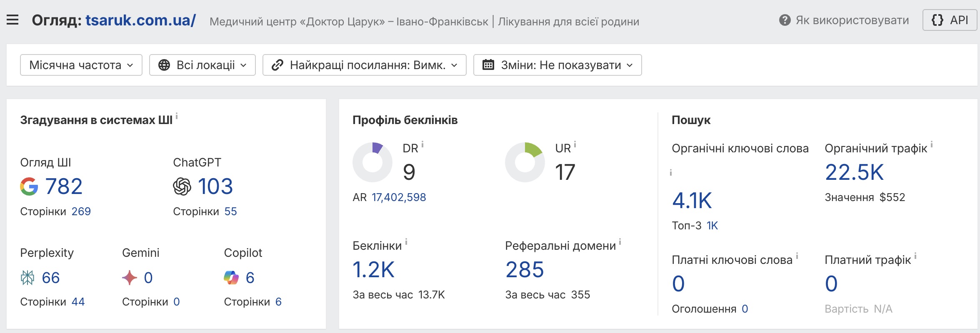Click the DR info icon
980x333 pixels.
point(422,144)
